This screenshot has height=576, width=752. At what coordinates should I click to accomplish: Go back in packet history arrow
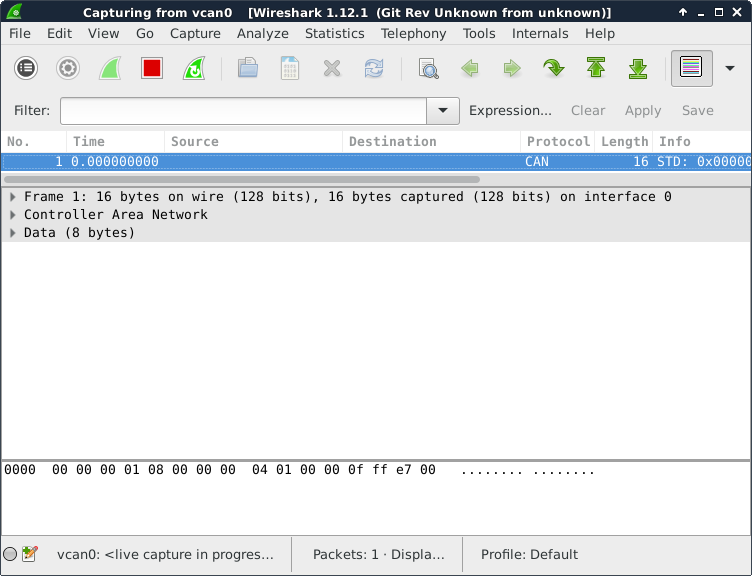470,68
